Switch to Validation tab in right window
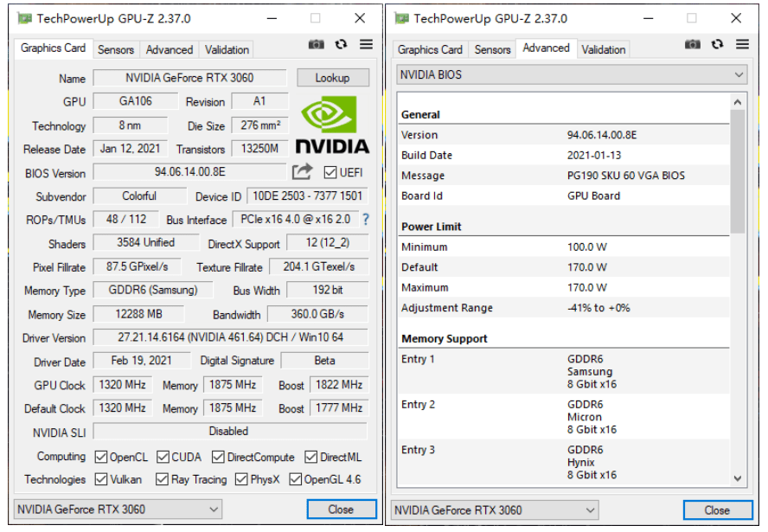 pyautogui.click(x=604, y=49)
